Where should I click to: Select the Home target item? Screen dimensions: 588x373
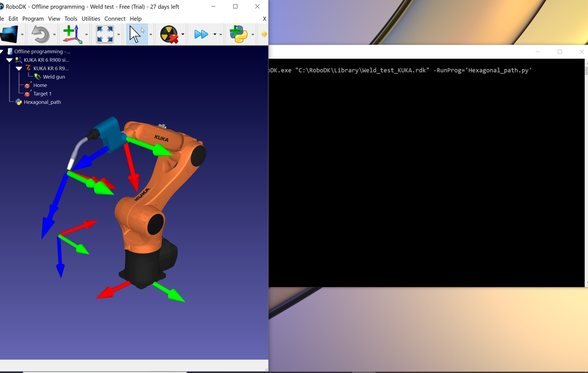pos(40,85)
